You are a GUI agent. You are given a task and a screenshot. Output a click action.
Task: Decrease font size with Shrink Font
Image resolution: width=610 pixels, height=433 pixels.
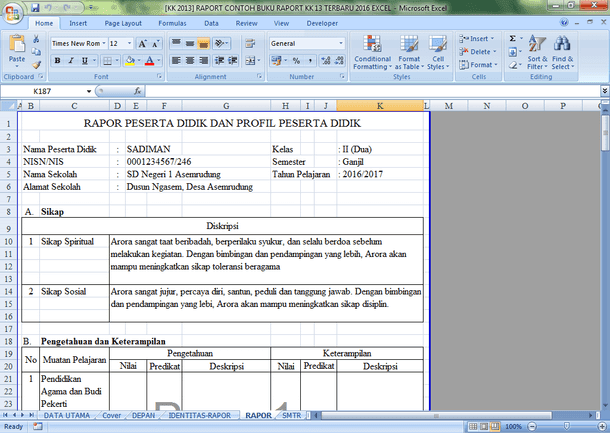[155, 44]
